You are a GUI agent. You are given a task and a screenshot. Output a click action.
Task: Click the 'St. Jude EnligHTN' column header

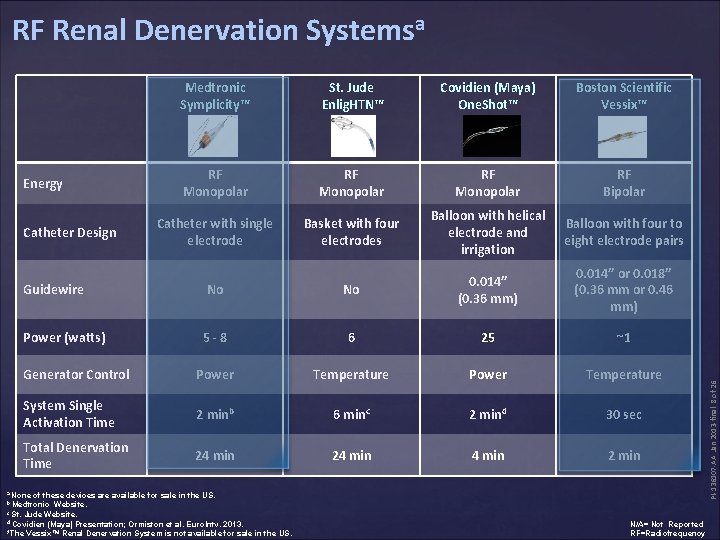pyautogui.click(x=352, y=96)
